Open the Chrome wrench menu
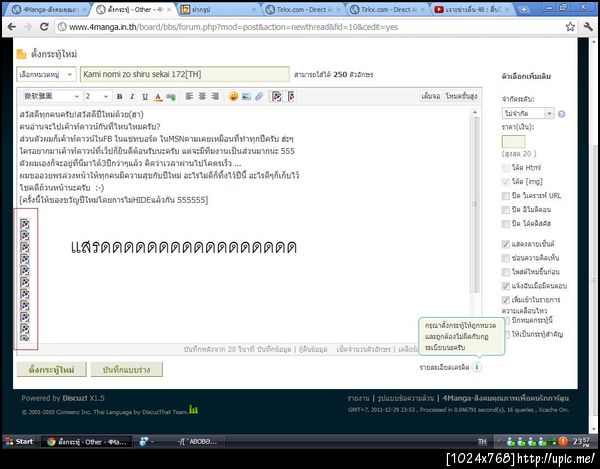 click(588, 27)
